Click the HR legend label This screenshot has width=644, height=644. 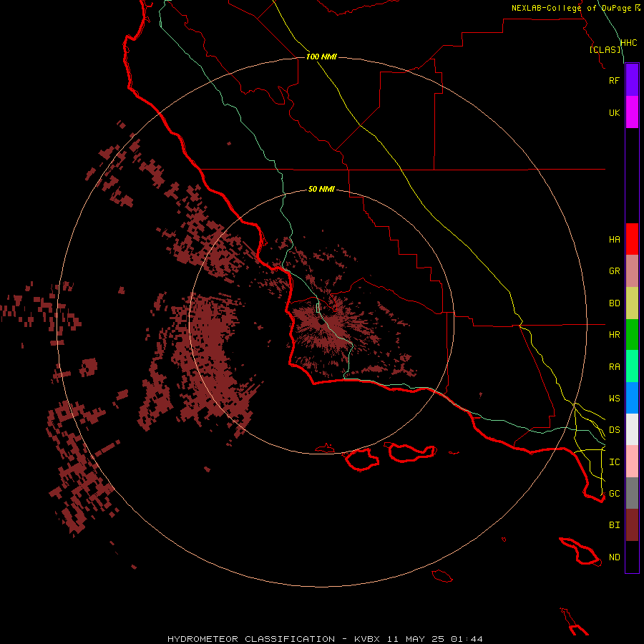pos(614,335)
